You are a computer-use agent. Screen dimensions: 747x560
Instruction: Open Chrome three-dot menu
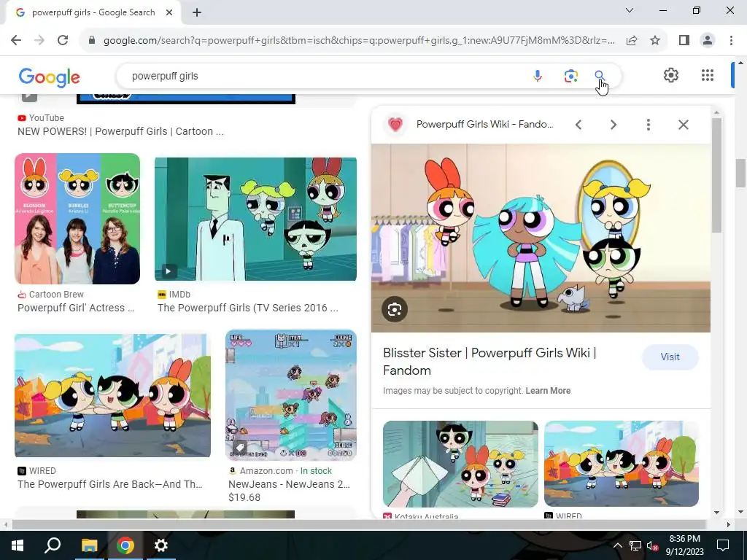click(731, 41)
